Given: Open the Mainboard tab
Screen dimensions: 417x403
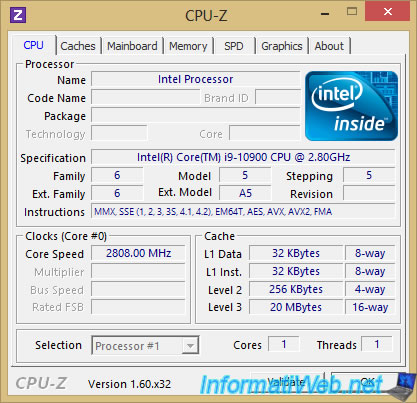Looking at the screenshot, I should pyautogui.click(x=132, y=46).
